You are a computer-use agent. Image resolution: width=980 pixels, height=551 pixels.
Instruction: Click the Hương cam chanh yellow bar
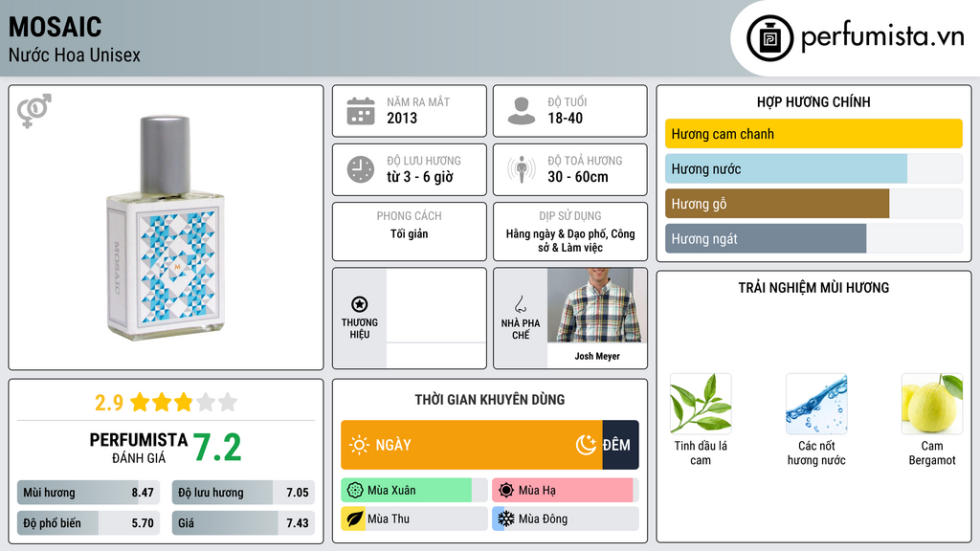[x=813, y=134]
